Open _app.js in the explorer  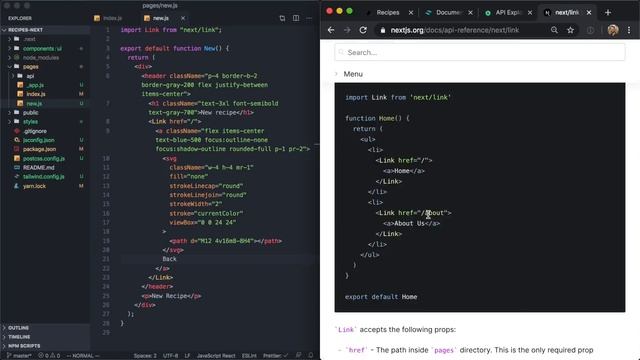35,85
